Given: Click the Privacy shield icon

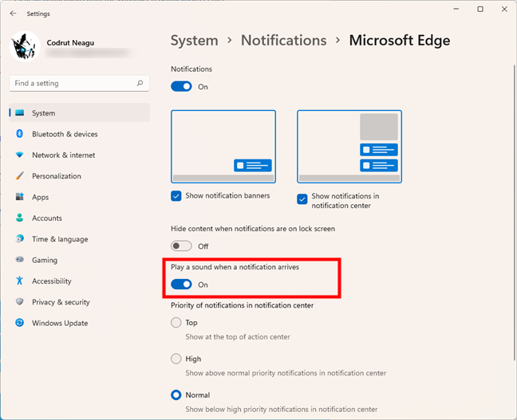Looking at the screenshot, I should point(19,302).
